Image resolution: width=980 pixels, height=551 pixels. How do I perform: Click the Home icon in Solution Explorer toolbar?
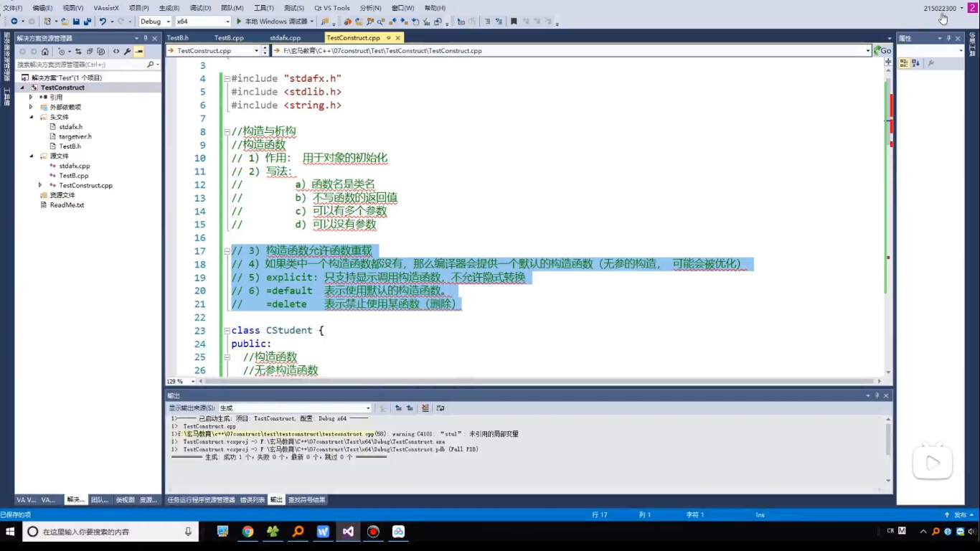[44, 52]
